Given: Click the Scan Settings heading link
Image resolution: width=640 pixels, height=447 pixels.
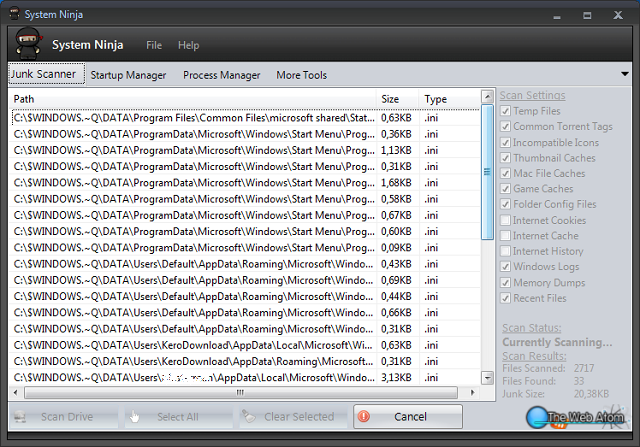Looking at the screenshot, I should (x=532, y=95).
